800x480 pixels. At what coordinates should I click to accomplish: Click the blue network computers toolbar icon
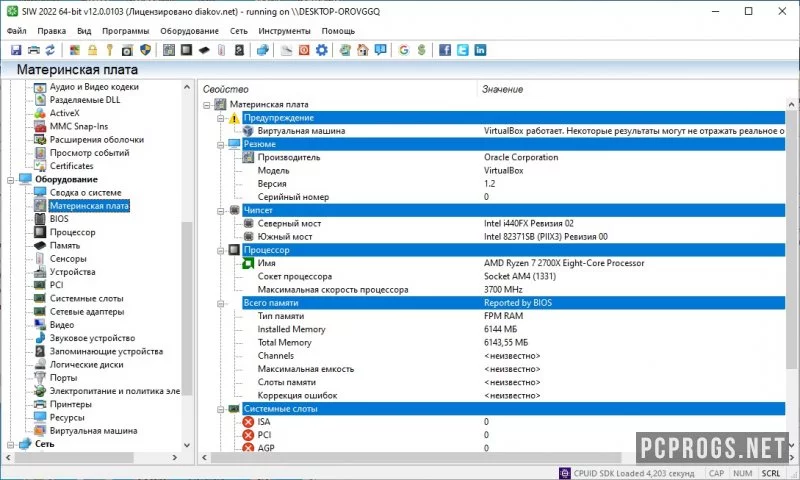point(263,50)
